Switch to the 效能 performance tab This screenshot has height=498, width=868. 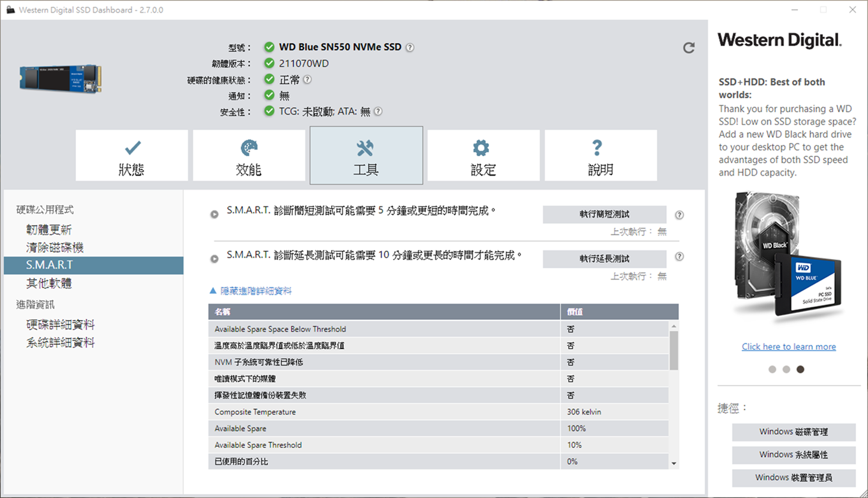249,156
